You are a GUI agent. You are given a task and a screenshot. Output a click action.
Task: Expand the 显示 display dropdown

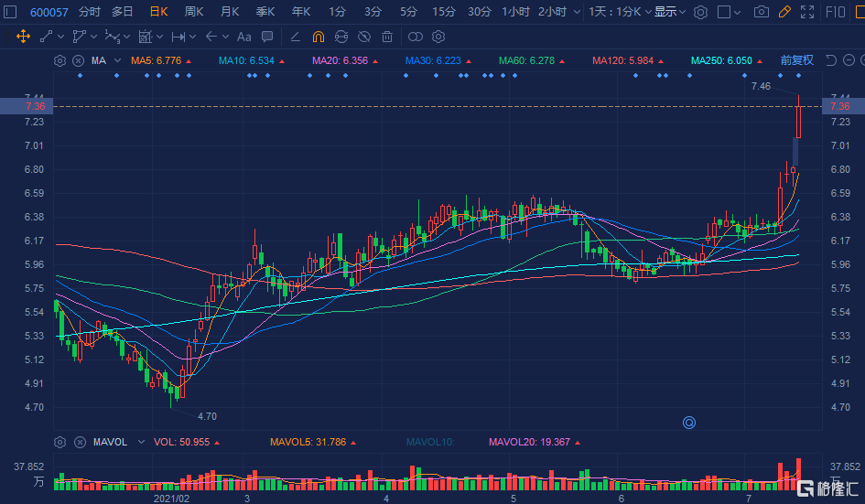click(670, 12)
